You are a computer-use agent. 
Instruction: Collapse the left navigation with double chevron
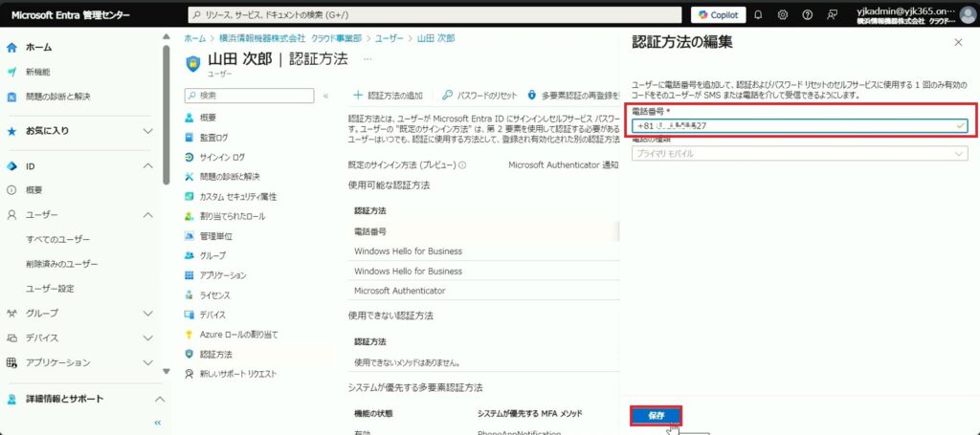click(x=158, y=423)
